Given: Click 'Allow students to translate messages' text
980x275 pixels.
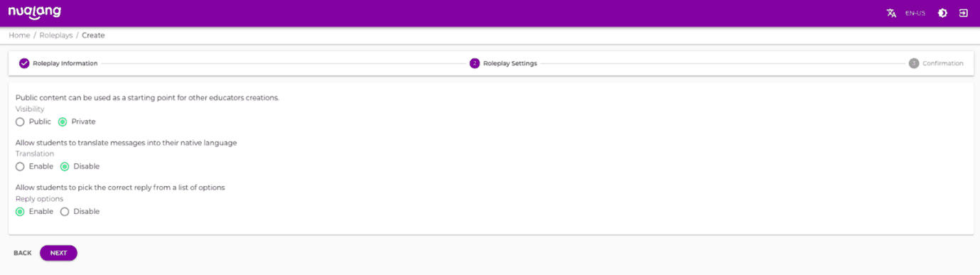Looking at the screenshot, I should pos(126,143).
